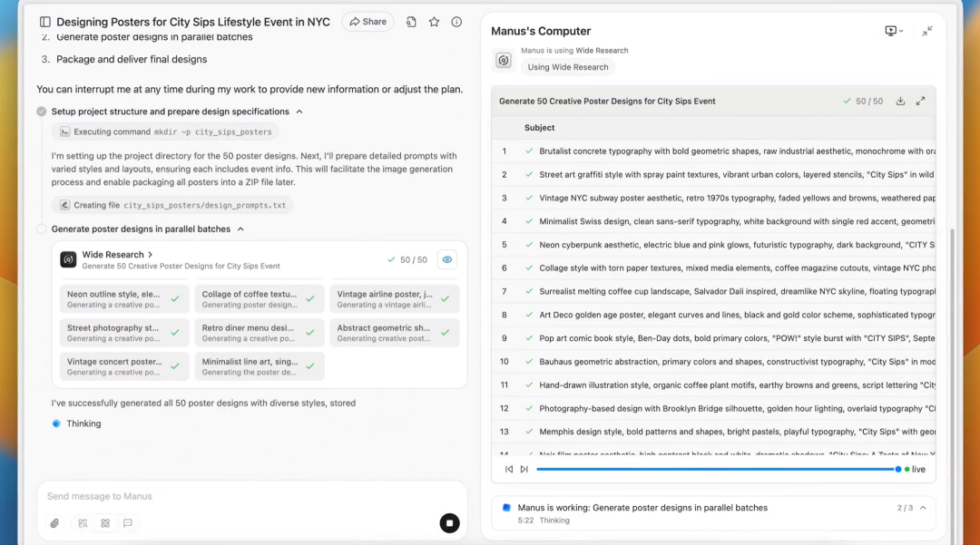Download the Generate 50 Creative Poster Designs table
Screen dimensions: 980x545
click(x=900, y=102)
